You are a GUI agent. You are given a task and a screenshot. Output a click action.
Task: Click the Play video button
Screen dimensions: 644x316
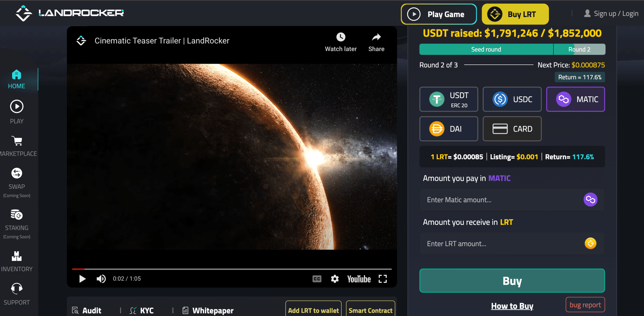(82, 279)
